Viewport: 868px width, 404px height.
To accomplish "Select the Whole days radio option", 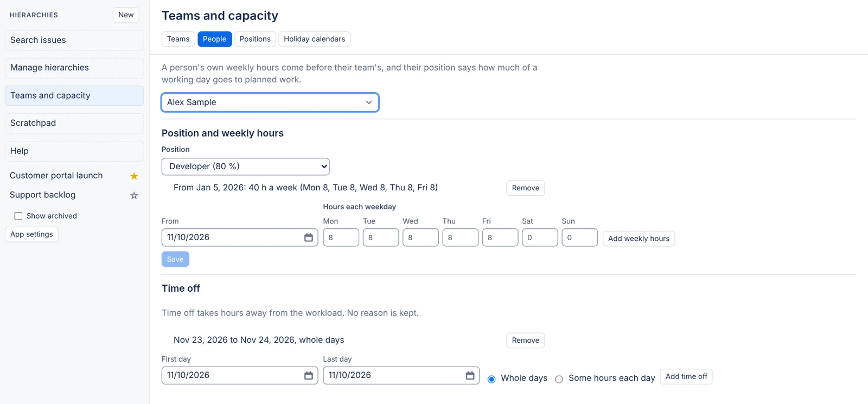I will click(492, 379).
